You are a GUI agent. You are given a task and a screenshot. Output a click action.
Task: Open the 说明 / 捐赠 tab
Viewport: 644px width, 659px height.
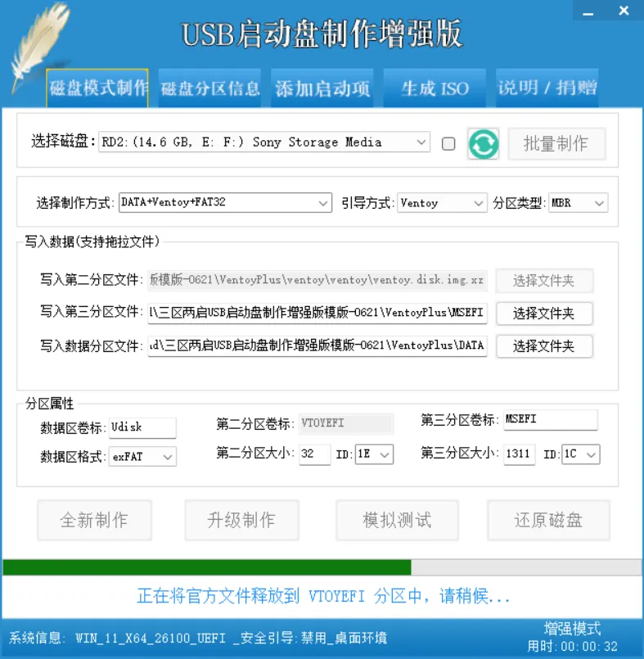pos(547,88)
